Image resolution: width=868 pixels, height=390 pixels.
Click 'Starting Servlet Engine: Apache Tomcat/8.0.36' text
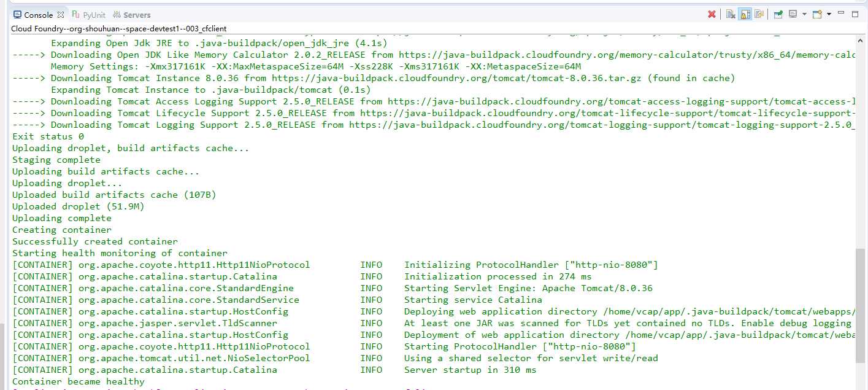(x=528, y=288)
